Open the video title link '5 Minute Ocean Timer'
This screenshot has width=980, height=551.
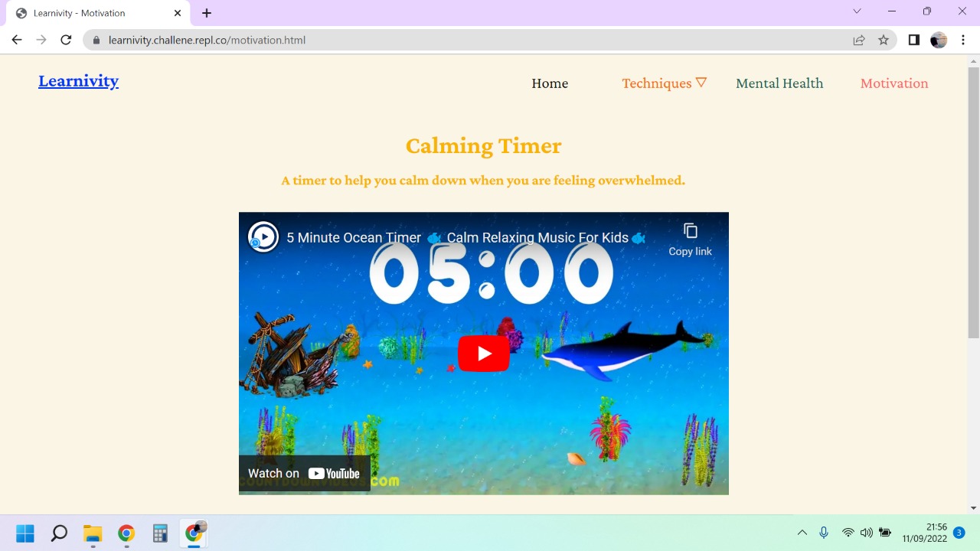[x=465, y=238]
